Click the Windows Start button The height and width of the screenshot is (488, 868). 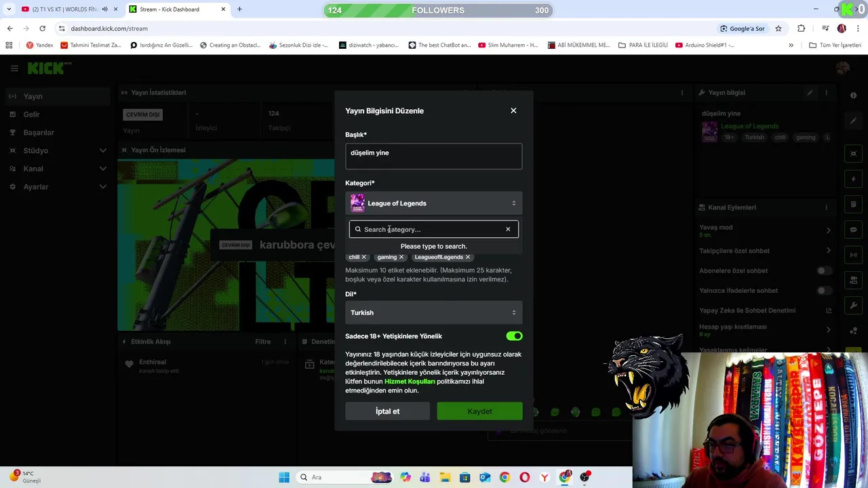[284, 477]
